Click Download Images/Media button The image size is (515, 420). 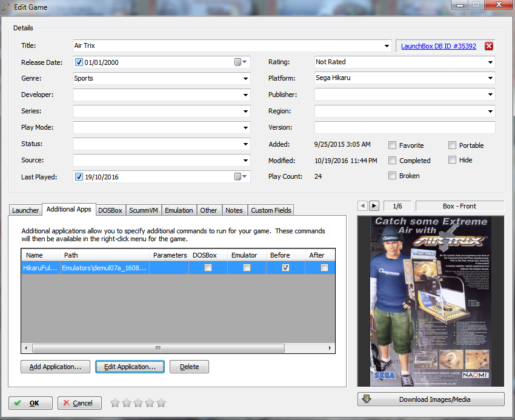(x=431, y=399)
